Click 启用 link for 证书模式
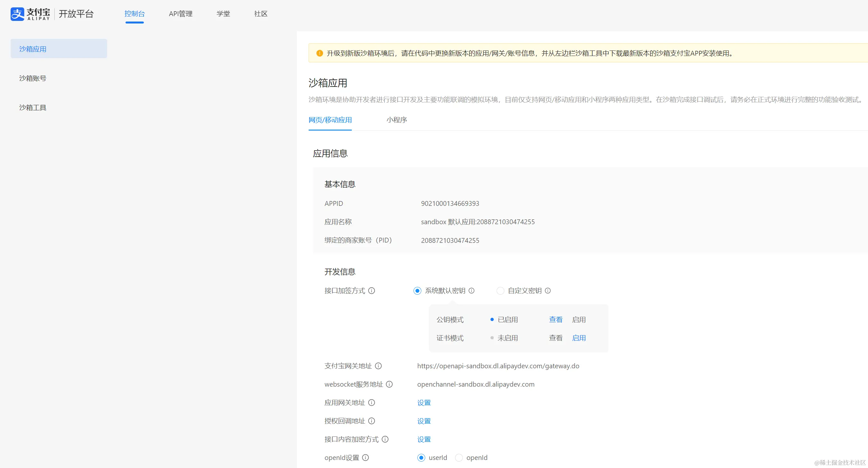The height and width of the screenshot is (468, 868). tap(579, 338)
